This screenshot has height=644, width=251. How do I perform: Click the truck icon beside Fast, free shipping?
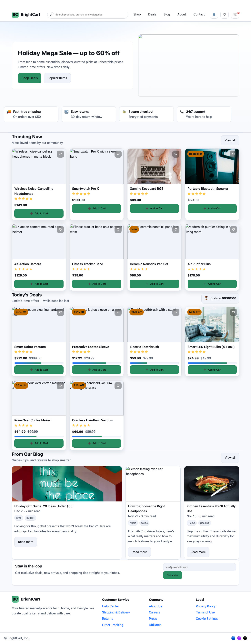coord(8,112)
